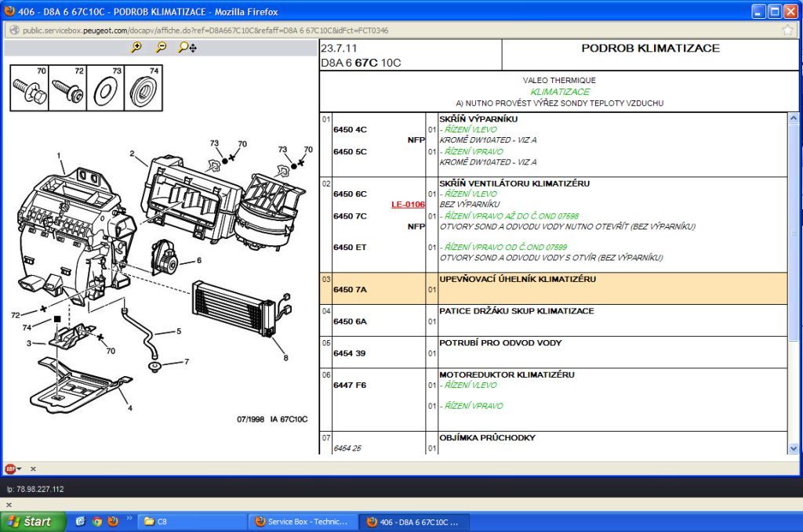
Task: Select the grommet 74 part thumbnail
Action: [x=144, y=88]
